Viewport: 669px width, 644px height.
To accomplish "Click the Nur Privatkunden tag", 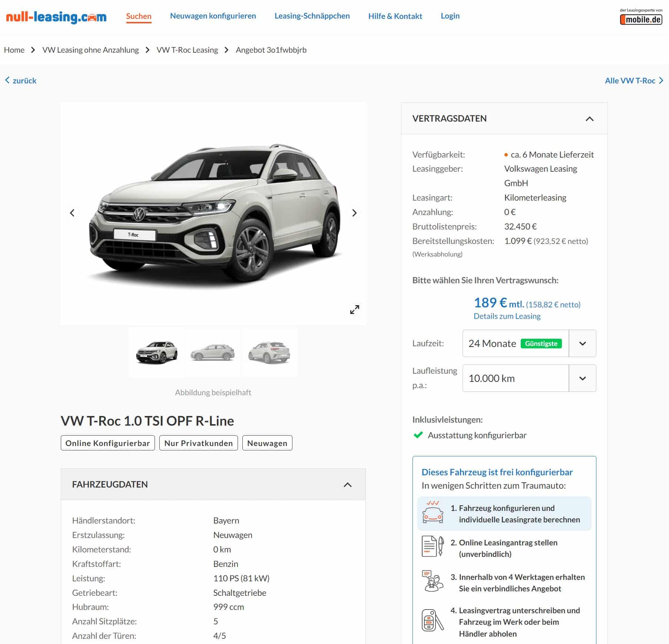I will (x=198, y=443).
